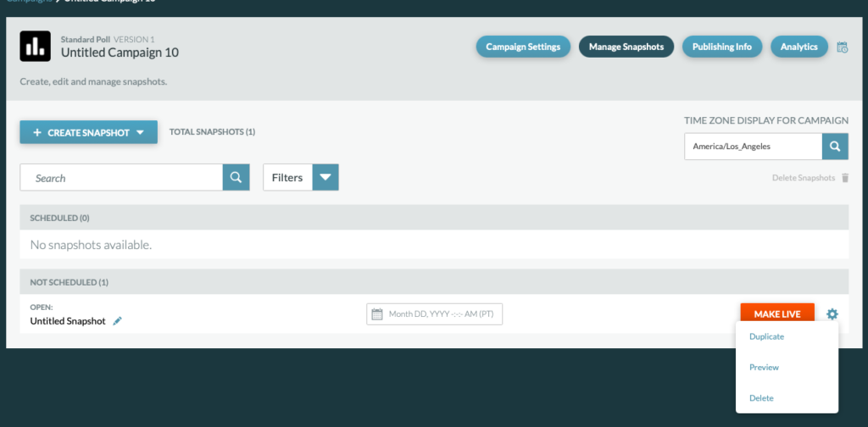This screenshot has height=427, width=868.
Task: Open the snapshot gear settings icon
Action: tap(832, 314)
